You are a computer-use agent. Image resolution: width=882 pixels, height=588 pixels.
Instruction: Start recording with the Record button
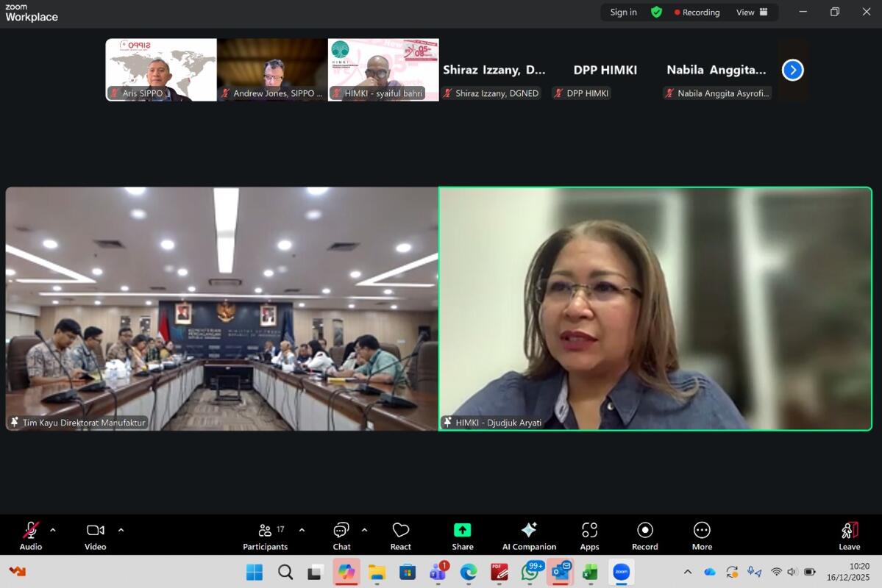[644, 536]
